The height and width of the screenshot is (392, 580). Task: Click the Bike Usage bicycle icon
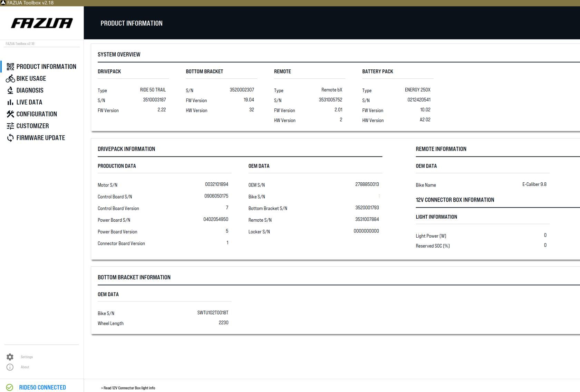(10, 78)
